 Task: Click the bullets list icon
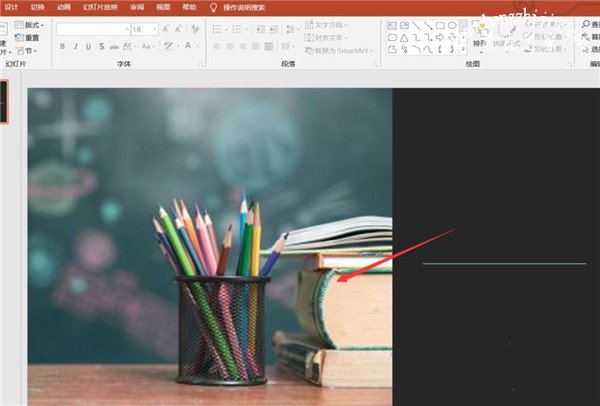pos(219,29)
